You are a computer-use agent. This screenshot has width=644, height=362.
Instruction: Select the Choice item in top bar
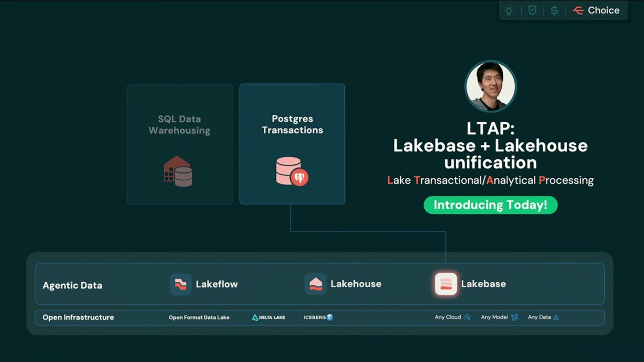point(596,10)
